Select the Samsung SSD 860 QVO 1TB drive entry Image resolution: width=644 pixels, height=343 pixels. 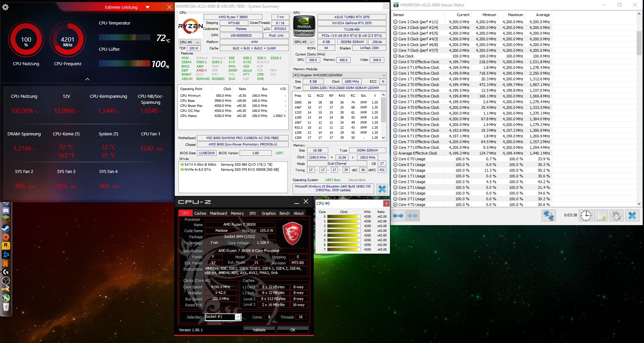click(227, 165)
